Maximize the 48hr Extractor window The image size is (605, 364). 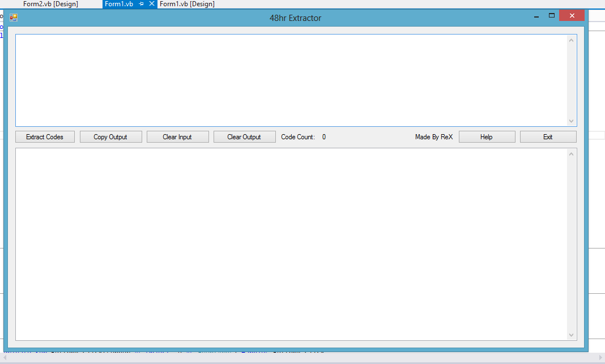click(x=552, y=15)
